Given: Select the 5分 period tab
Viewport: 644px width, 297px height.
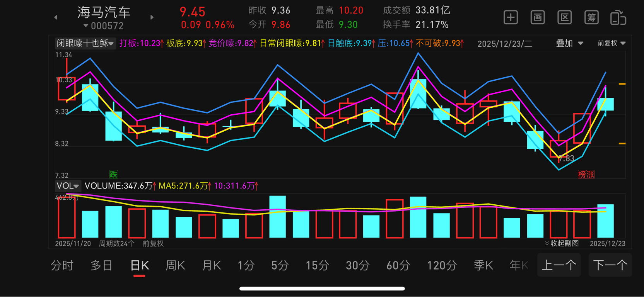Looking at the screenshot, I should click(x=280, y=266).
